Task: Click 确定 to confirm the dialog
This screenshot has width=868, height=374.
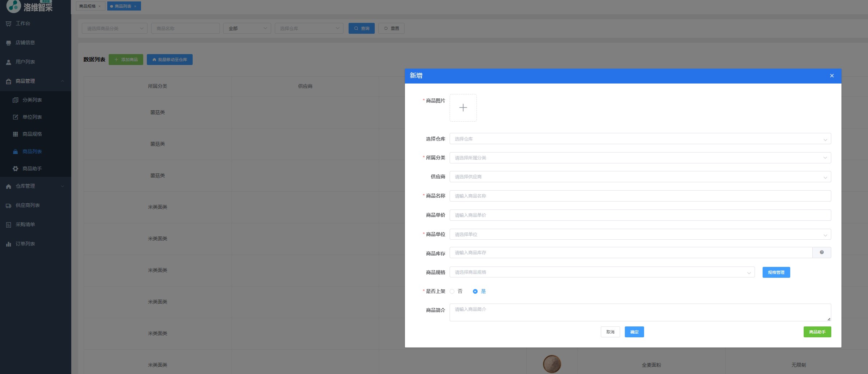Action: 634,332
